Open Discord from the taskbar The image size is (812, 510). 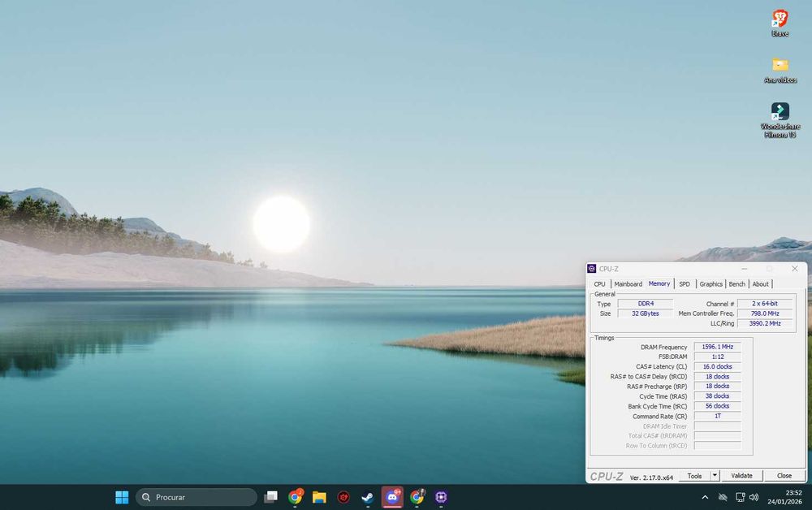coord(392,497)
